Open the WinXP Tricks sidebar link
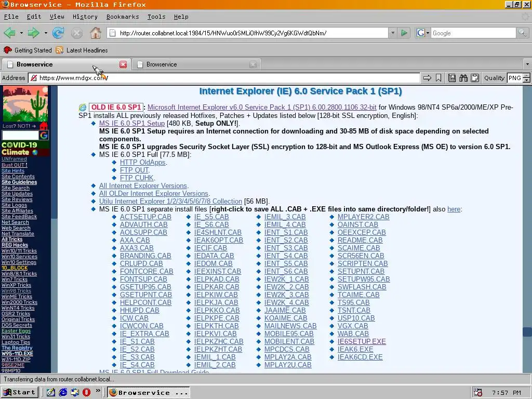 pos(16,285)
